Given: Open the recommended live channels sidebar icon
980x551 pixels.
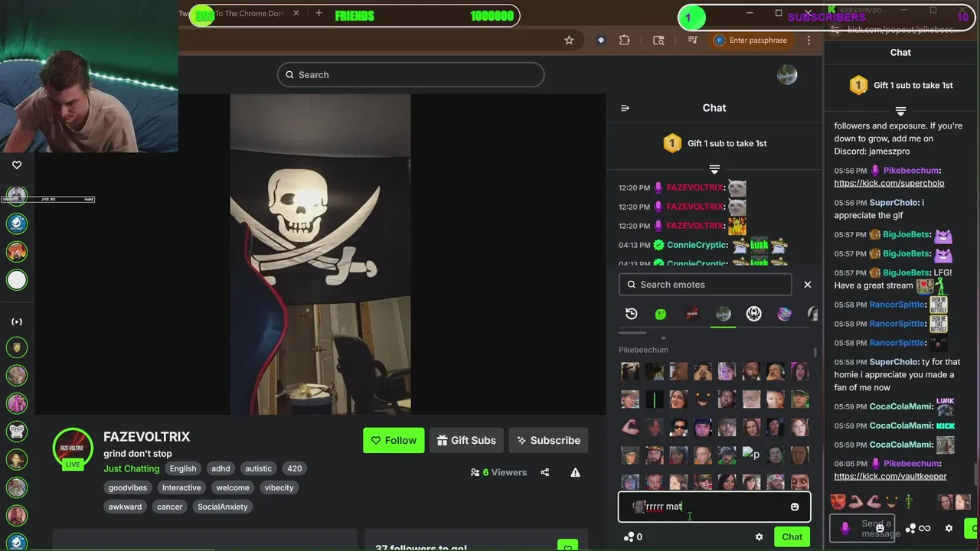Looking at the screenshot, I should [x=17, y=321].
